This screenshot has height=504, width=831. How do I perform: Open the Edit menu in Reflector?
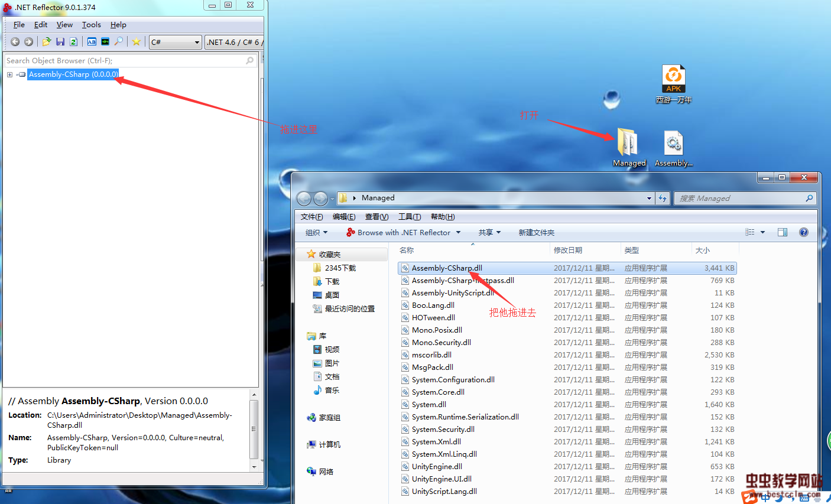click(x=41, y=25)
